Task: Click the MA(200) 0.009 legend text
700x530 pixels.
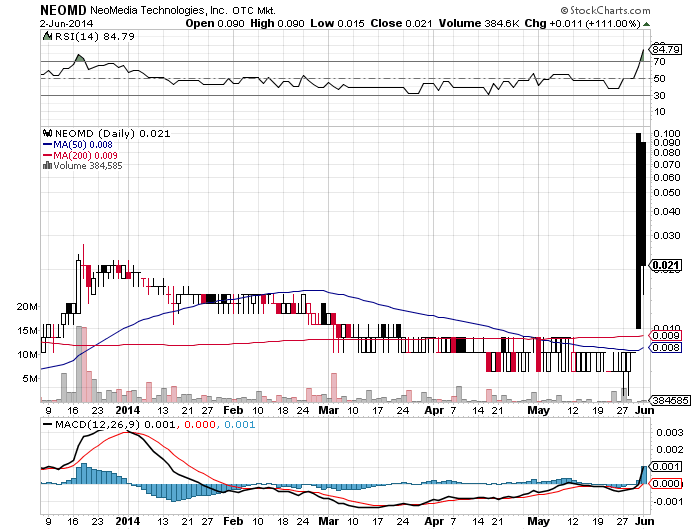Action: [85, 155]
